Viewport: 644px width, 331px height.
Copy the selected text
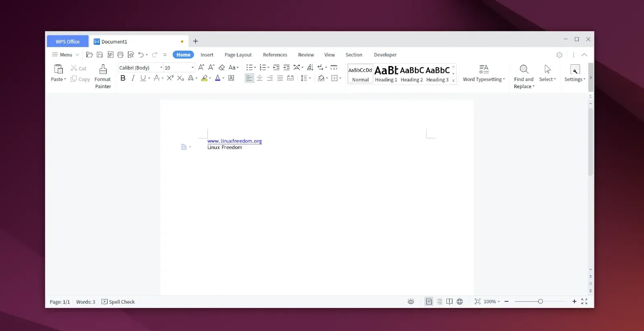[80, 79]
